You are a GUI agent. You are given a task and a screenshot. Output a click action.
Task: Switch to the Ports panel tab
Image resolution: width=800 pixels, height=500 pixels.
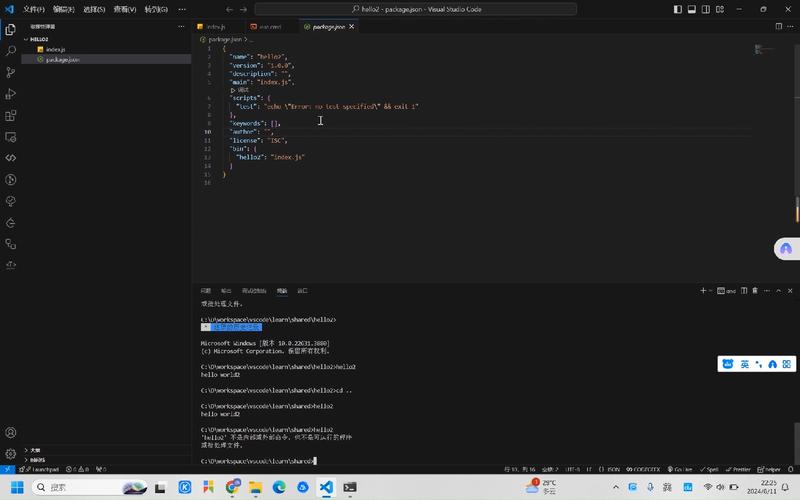coord(302,290)
